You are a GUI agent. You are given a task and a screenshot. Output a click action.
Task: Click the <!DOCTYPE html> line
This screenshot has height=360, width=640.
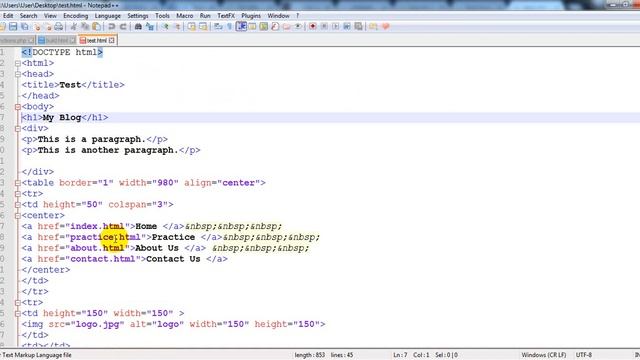click(x=62, y=52)
